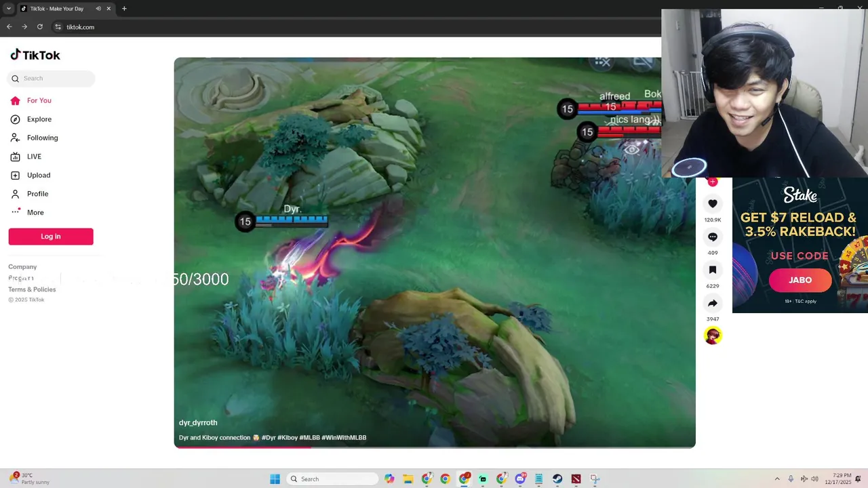
Task: Open the Notepad taskbar icon
Action: click(538, 479)
